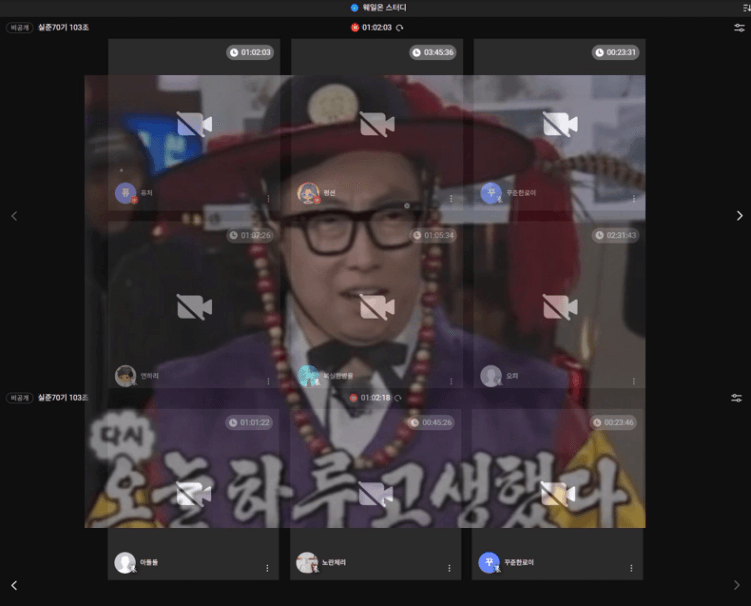The image size is (751, 606).
Task: Open three-dot menu of the 00:23:46 tile
Action: coord(631,568)
